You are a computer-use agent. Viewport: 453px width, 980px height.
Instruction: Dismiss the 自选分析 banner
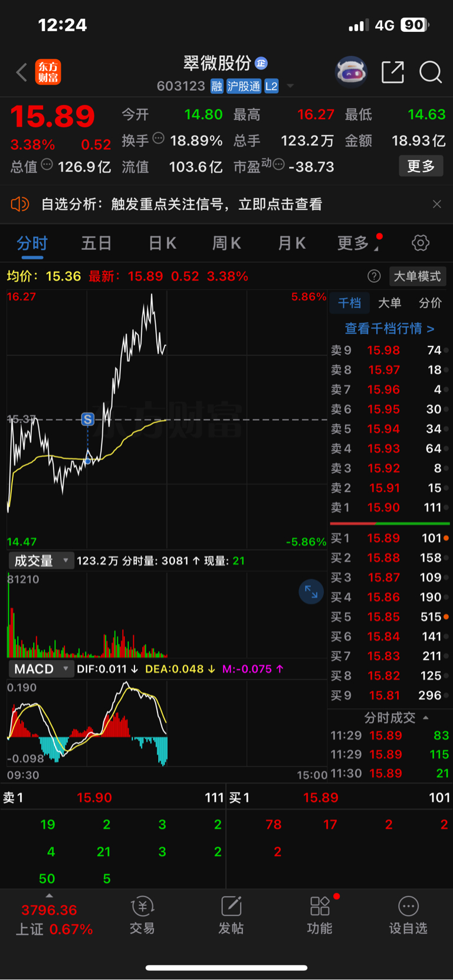click(437, 204)
